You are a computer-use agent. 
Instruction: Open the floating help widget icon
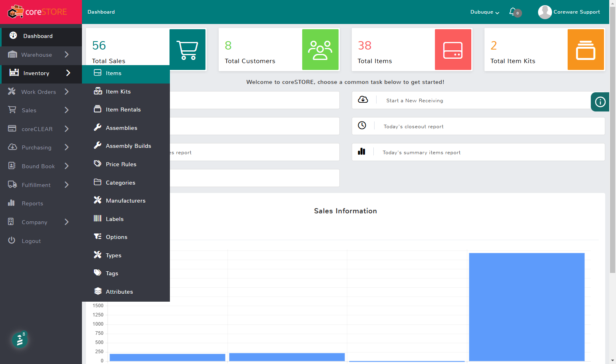click(x=20, y=340)
